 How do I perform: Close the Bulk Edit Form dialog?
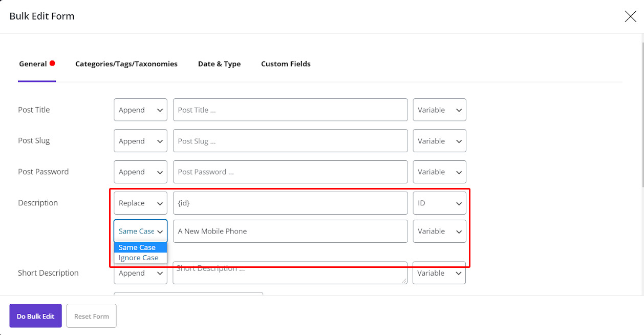coord(630,16)
